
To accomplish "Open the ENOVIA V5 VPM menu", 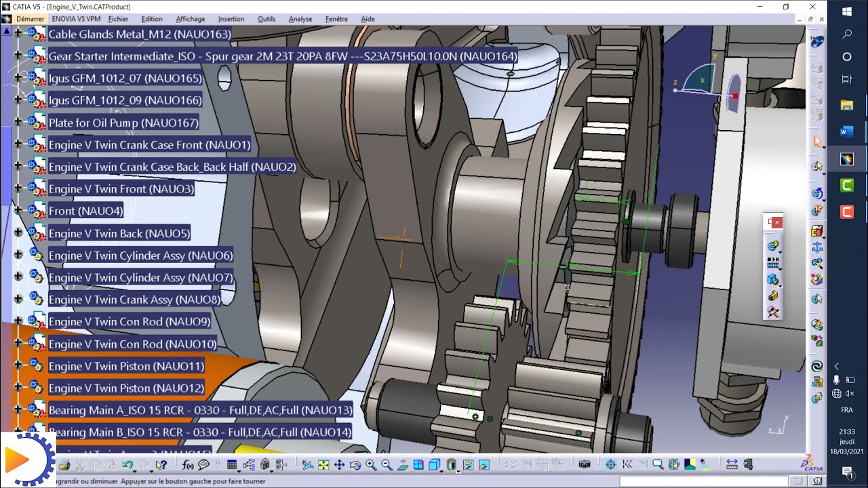I will tap(76, 19).
